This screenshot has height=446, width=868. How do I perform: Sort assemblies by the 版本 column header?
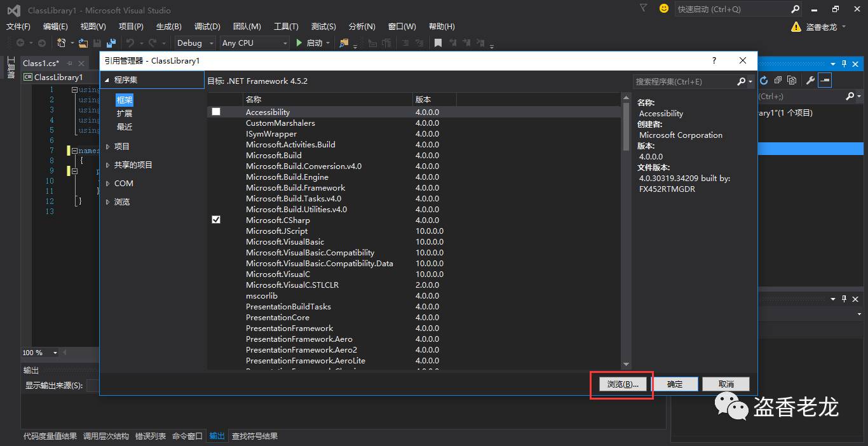coord(435,99)
